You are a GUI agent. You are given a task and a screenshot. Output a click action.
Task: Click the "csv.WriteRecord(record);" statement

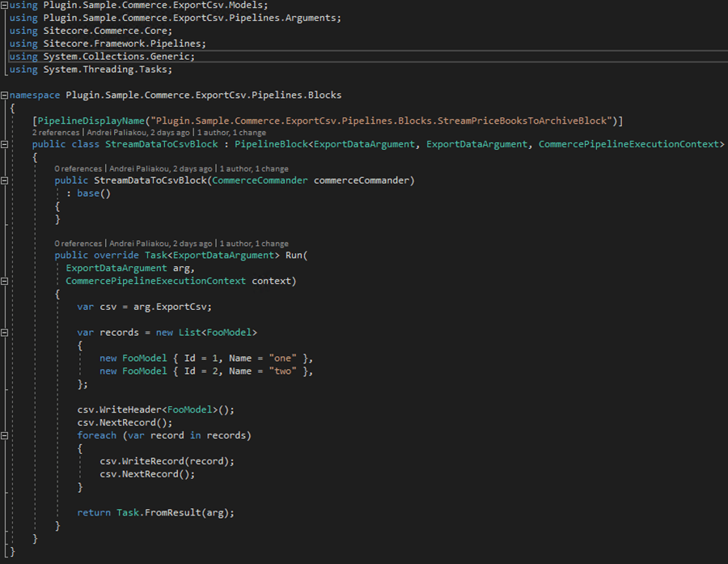(167, 461)
